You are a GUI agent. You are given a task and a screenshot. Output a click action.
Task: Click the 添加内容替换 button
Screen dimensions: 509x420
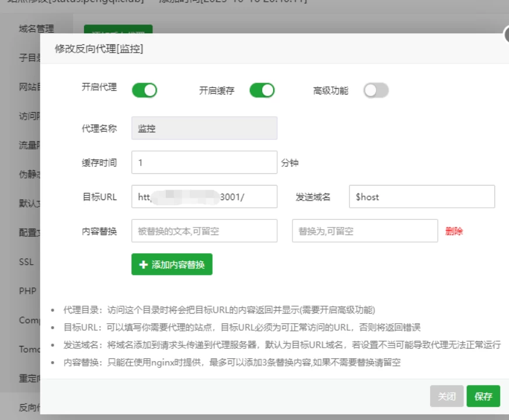click(172, 264)
